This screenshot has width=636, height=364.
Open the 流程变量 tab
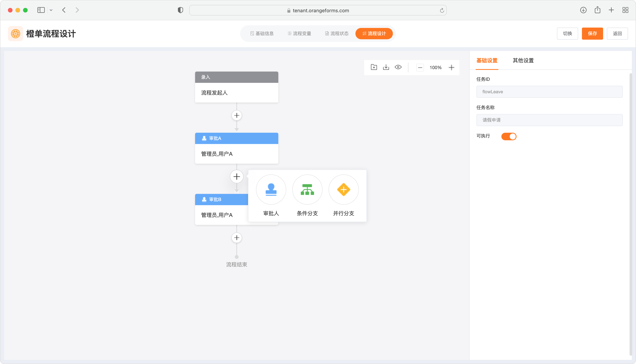(x=299, y=33)
